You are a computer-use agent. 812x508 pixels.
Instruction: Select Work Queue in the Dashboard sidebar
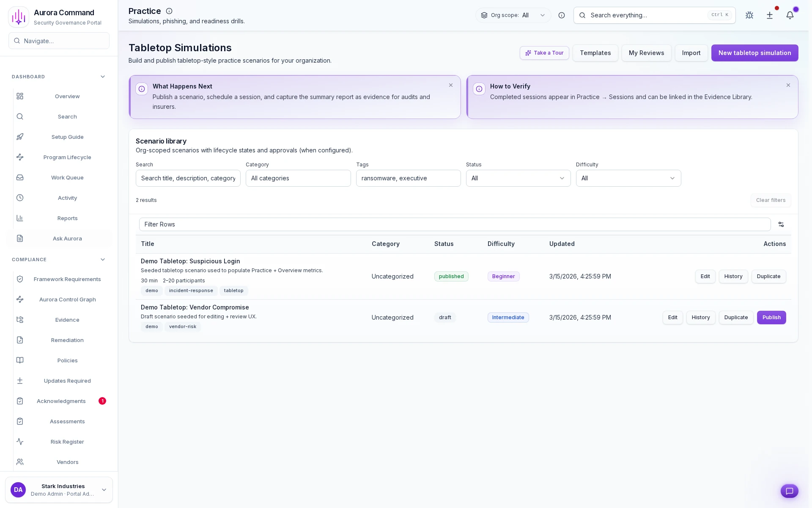pyautogui.click(x=67, y=177)
